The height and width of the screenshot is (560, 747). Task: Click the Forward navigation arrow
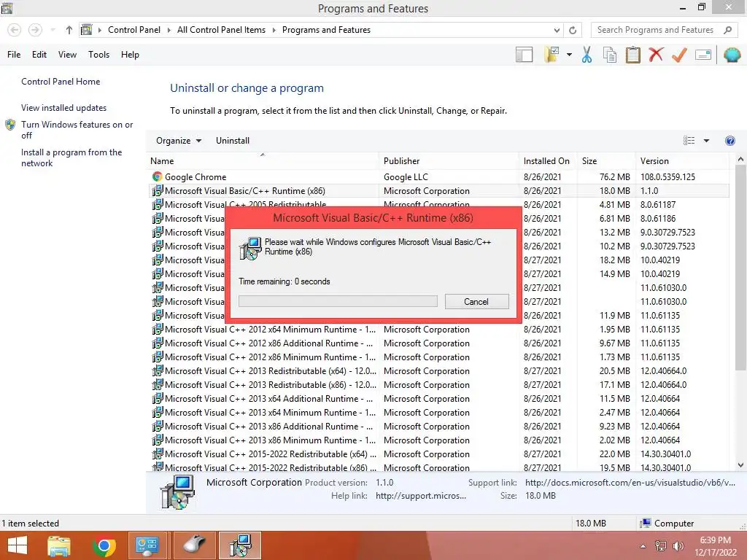click(35, 30)
